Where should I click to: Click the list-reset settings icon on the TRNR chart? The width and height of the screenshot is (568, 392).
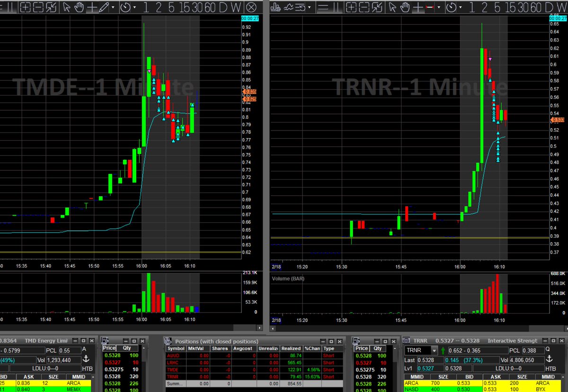[x=301, y=8]
